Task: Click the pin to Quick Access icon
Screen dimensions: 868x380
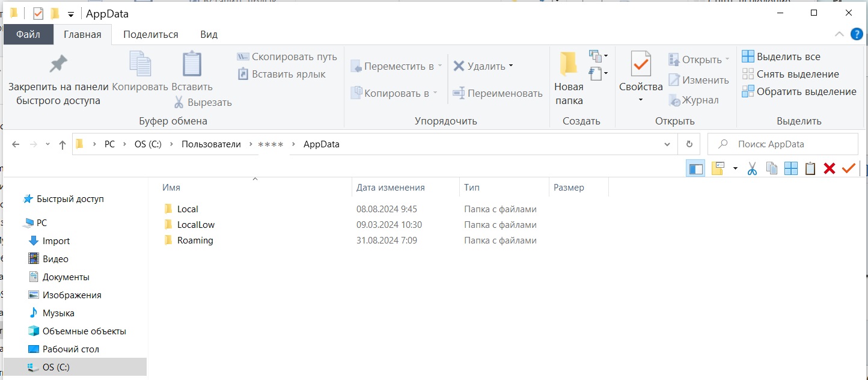Action: [58, 64]
